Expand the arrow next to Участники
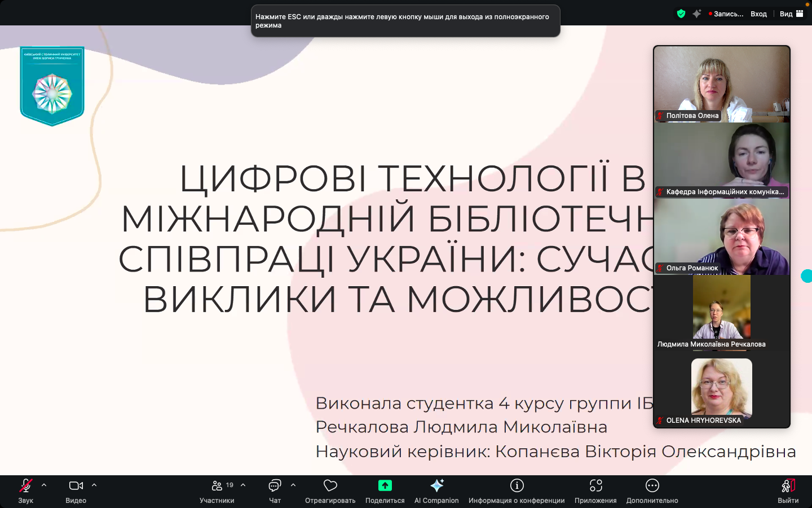The image size is (812, 508). [x=243, y=485]
